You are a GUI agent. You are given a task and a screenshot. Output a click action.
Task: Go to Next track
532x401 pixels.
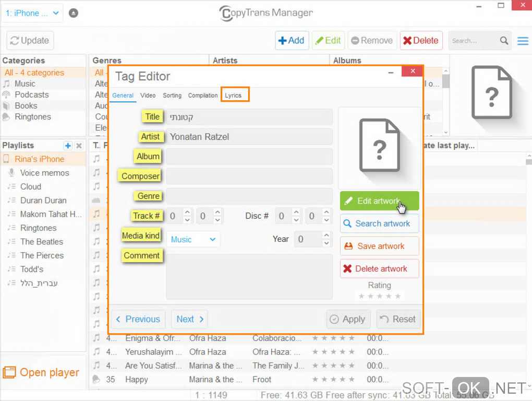(x=190, y=319)
